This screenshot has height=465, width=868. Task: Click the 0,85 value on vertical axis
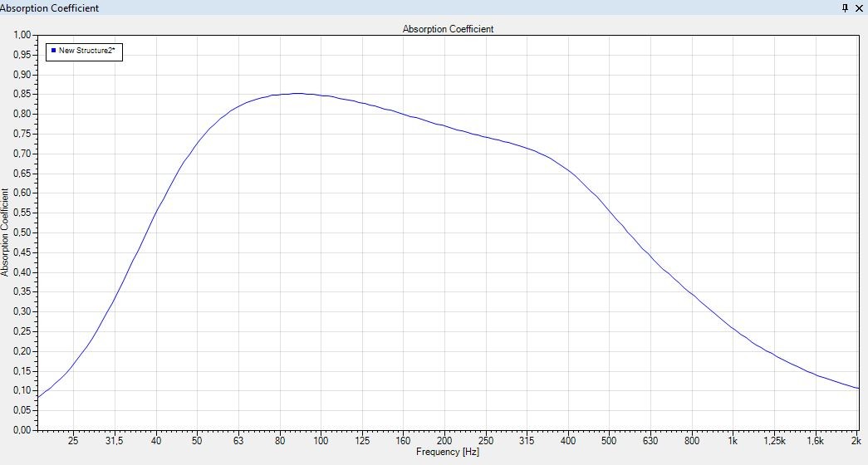[x=22, y=94]
